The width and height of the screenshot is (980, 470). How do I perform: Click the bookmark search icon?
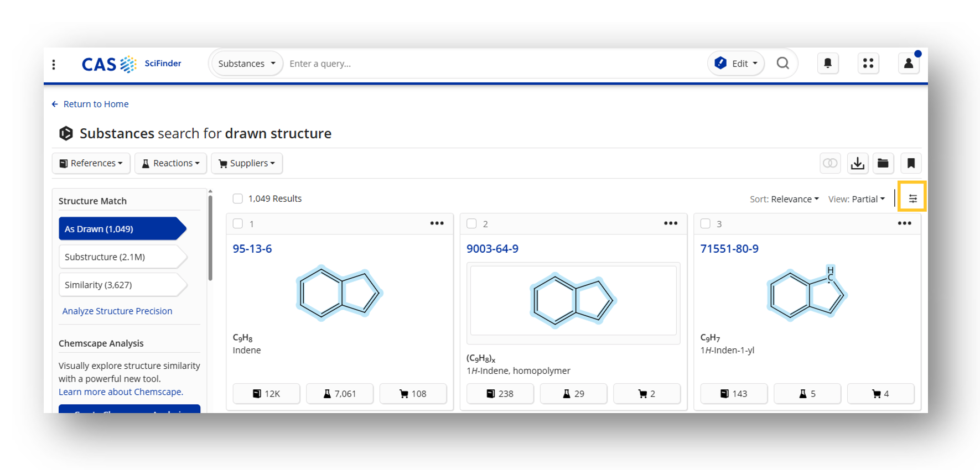[911, 163]
